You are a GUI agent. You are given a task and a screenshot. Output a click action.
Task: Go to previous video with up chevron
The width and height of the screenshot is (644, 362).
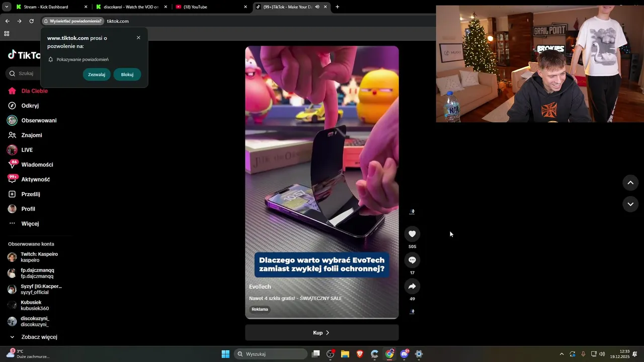[x=630, y=183]
